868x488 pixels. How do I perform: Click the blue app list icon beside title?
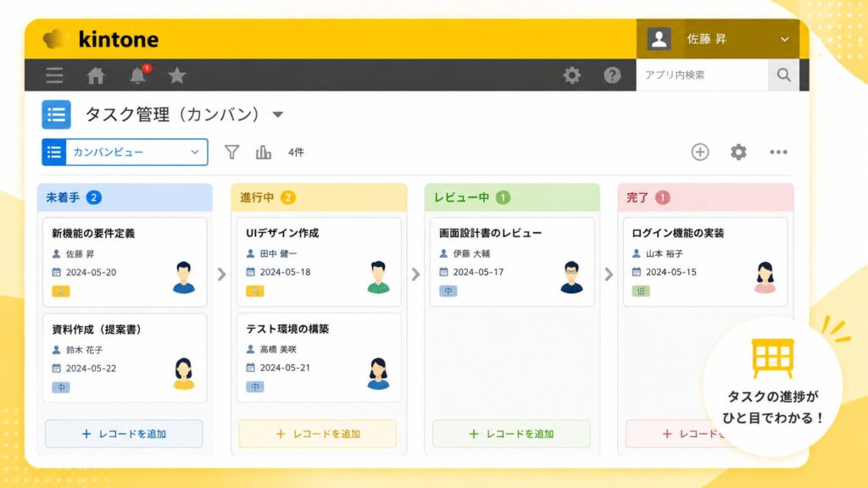(56, 114)
